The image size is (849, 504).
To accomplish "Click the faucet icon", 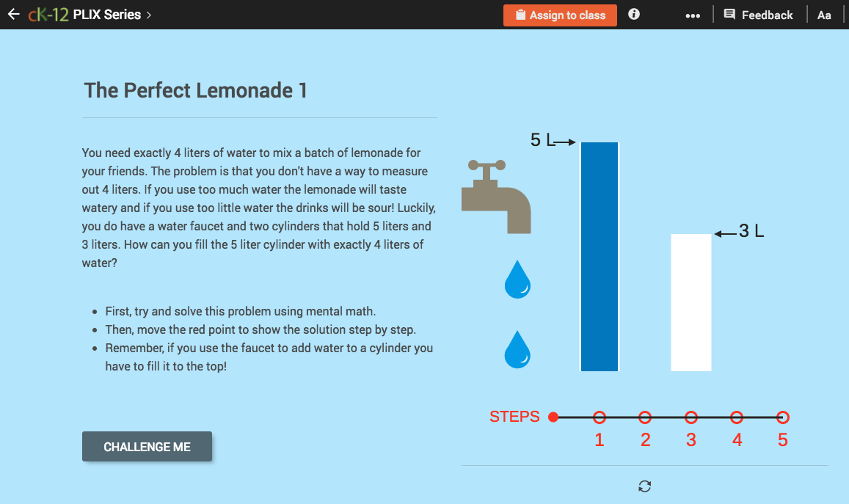I will 495,194.
